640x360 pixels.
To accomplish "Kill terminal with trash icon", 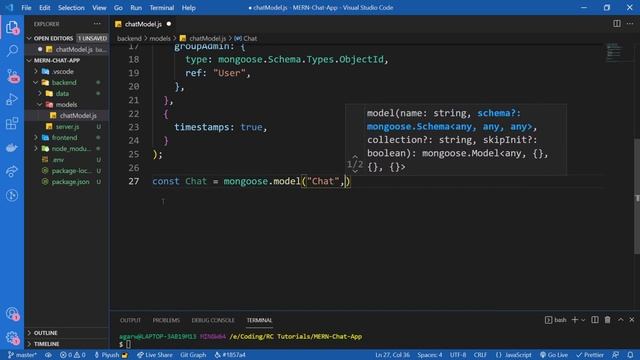I will point(607,320).
